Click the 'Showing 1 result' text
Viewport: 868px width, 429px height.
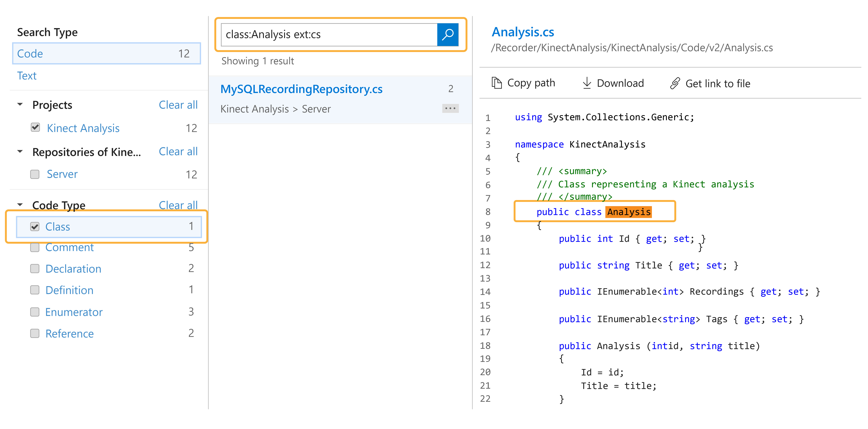[257, 61]
